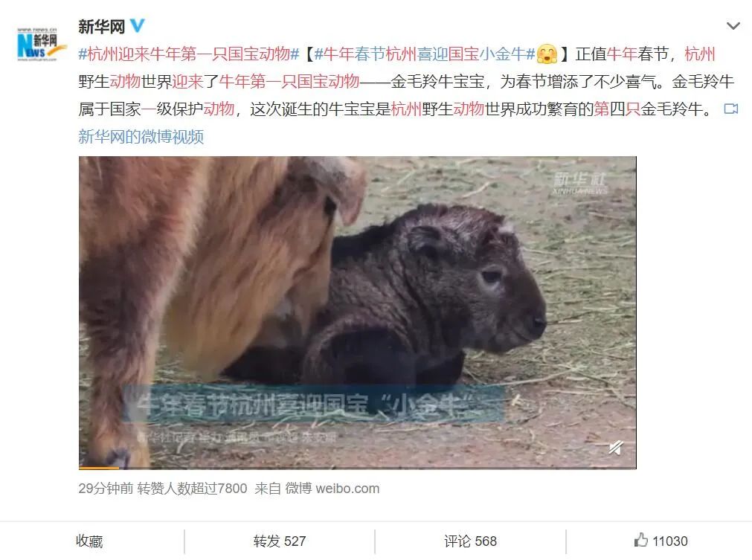Click 转发 527 to repost
Screen dimensions: 752x560
tap(280, 541)
